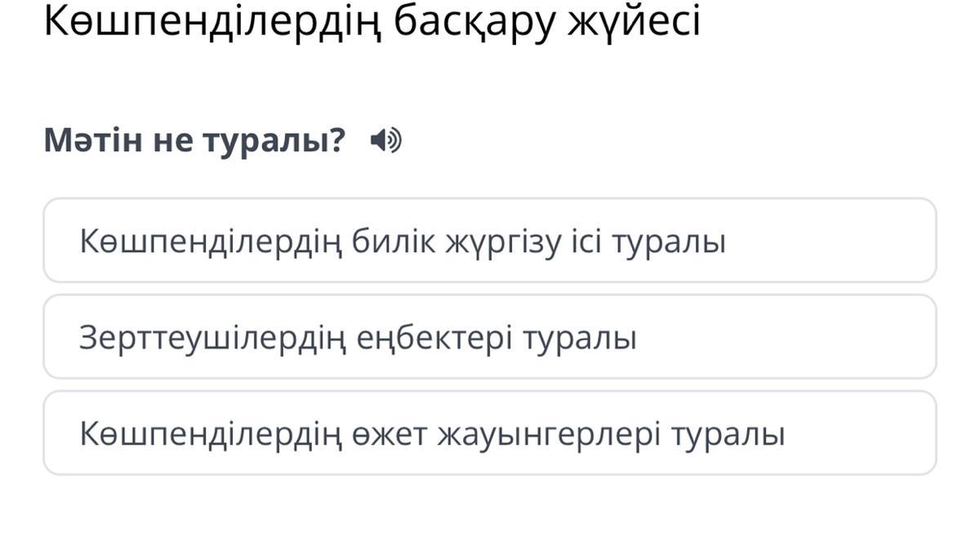Listen to the question via sound icon
This screenshot has height=546, width=980.
pyautogui.click(x=385, y=141)
